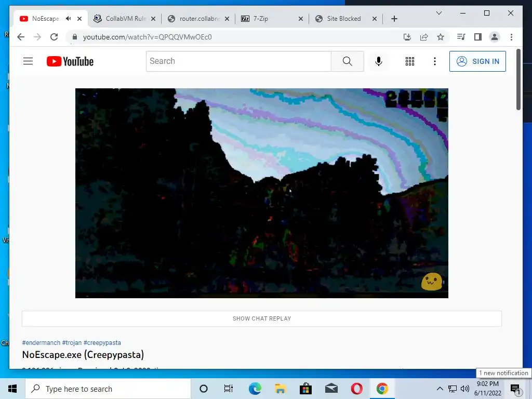
Task: Click the padlock site info icon
Action: 75,37
